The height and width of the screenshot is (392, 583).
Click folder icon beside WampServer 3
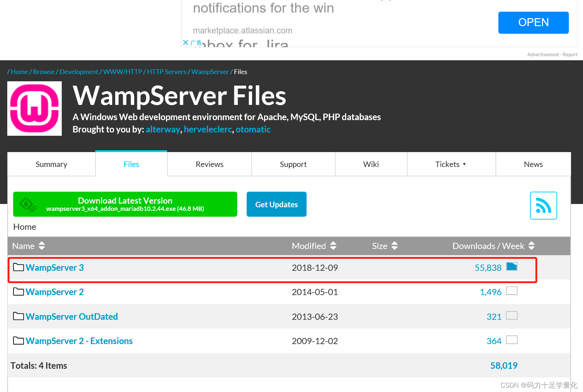coord(19,267)
